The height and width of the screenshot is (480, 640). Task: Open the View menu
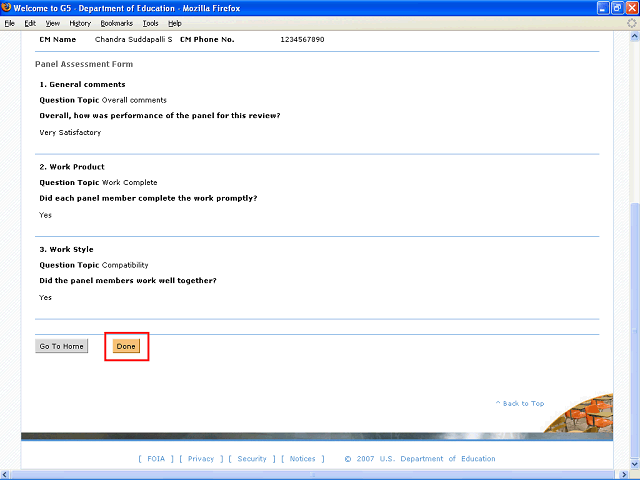52,24
